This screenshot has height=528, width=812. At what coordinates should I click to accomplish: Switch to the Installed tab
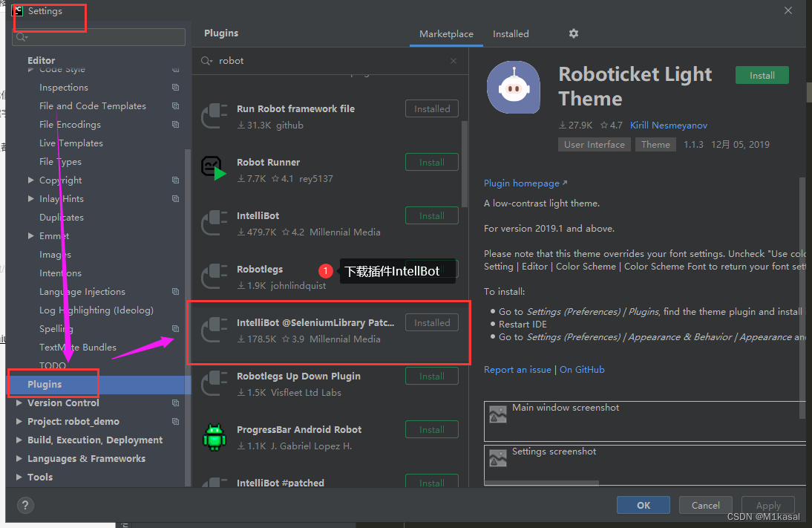(x=511, y=34)
